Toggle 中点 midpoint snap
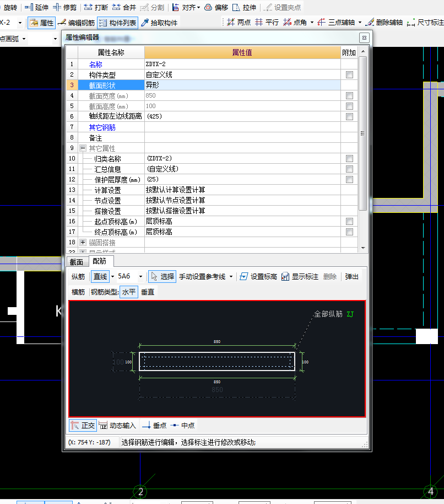444x504 pixels. pos(182,425)
